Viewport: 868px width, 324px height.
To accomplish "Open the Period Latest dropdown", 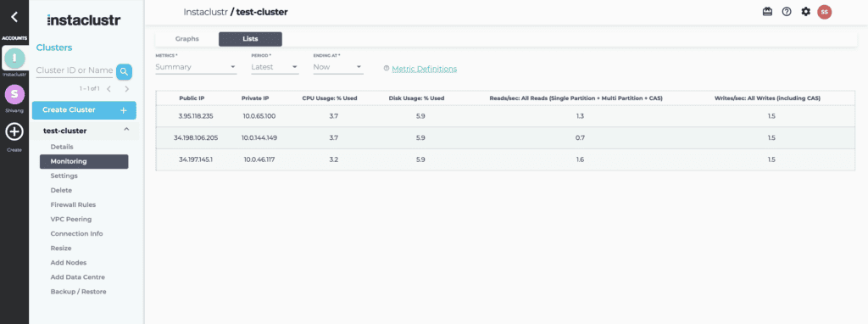I will pos(275,67).
